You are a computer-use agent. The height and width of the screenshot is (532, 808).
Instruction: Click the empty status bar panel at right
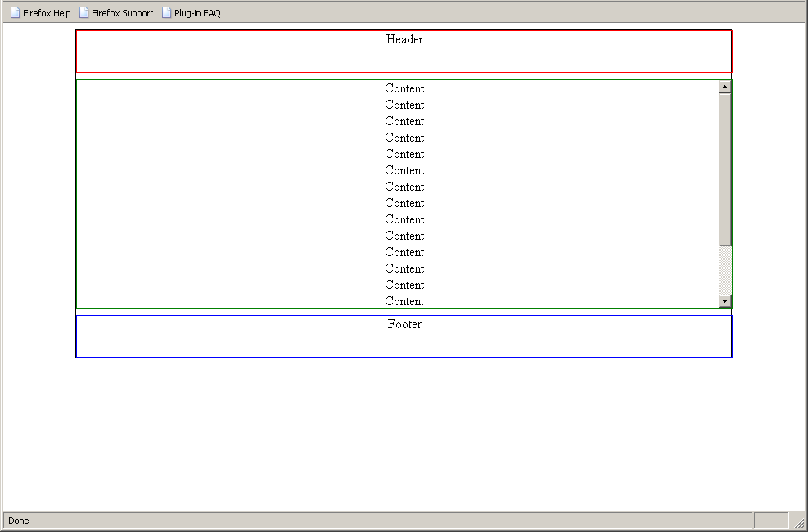tap(770, 521)
